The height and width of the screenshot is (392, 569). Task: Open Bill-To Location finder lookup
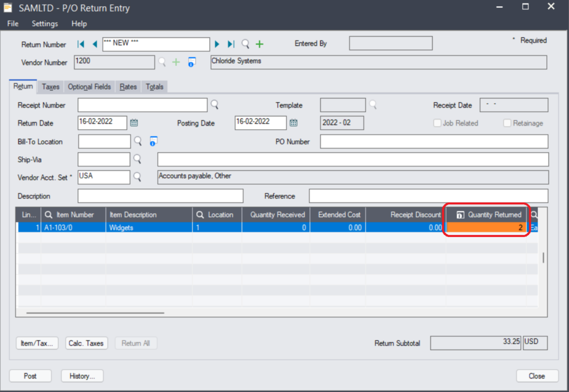pos(137,142)
